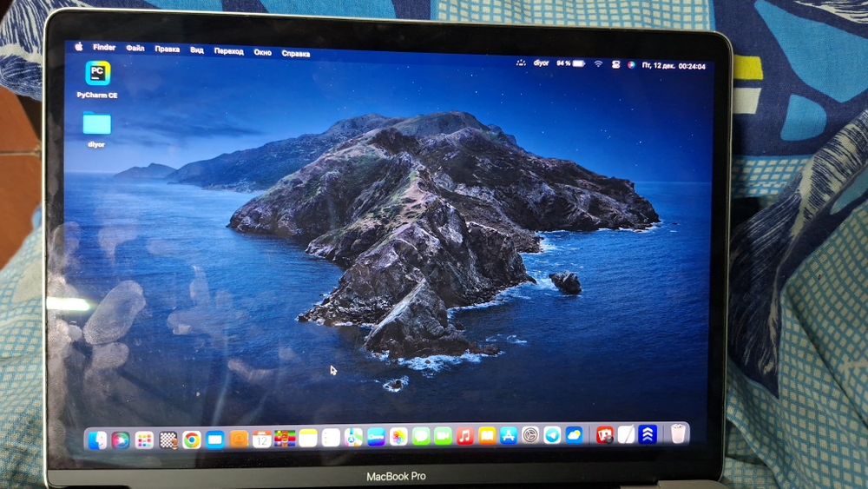Viewport: 868px width, 489px height.
Task: Launch Siri from the Dock
Action: coord(121,440)
